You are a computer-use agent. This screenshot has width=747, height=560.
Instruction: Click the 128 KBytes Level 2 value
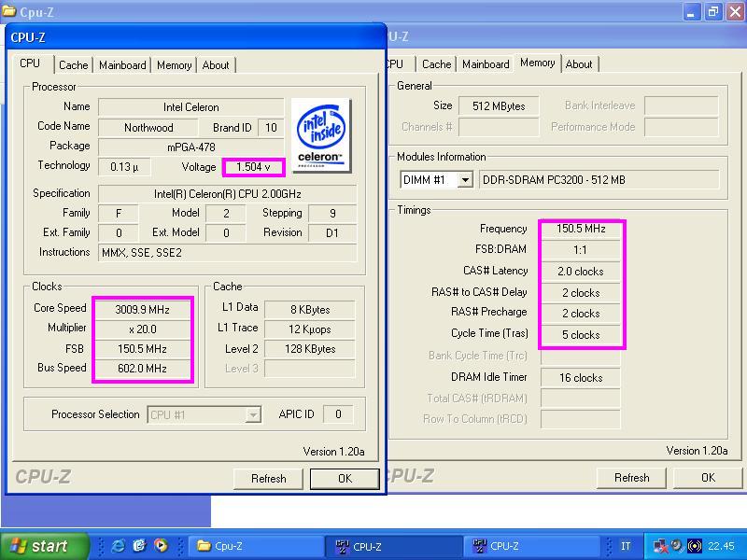click(x=310, y=349)
